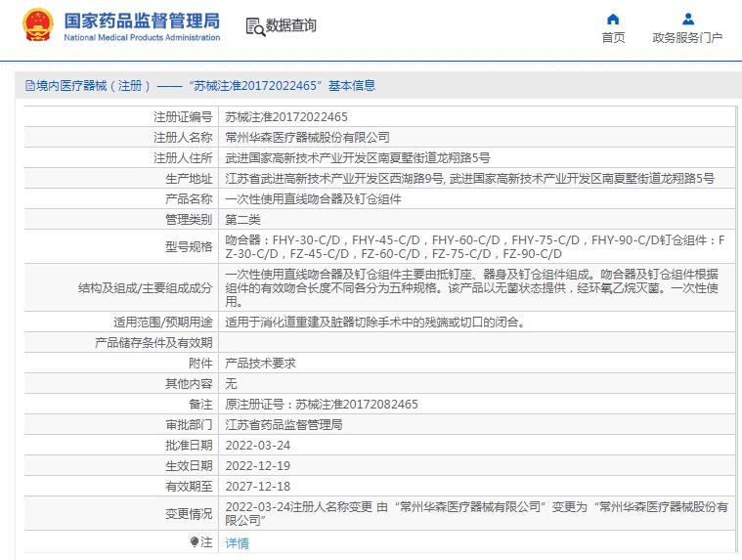The image size is (742, 560).
Task: Click the national emblem logo
Action: [38, 25]
